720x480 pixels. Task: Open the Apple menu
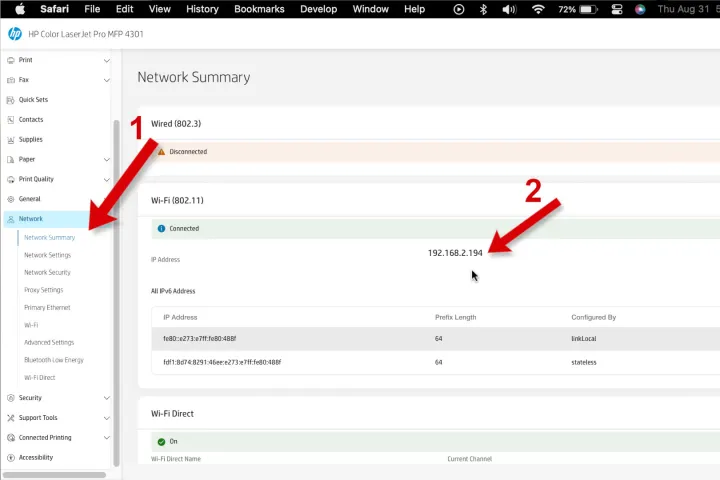coord(20,9)
